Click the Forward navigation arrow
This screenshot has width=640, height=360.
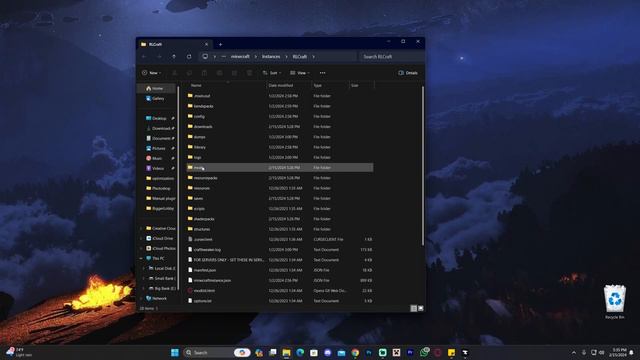[159, 57]
